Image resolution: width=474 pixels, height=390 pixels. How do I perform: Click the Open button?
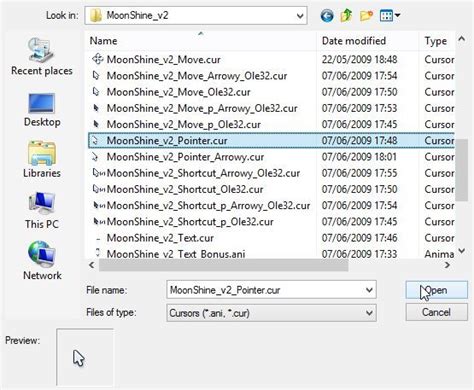pos(436,290)
